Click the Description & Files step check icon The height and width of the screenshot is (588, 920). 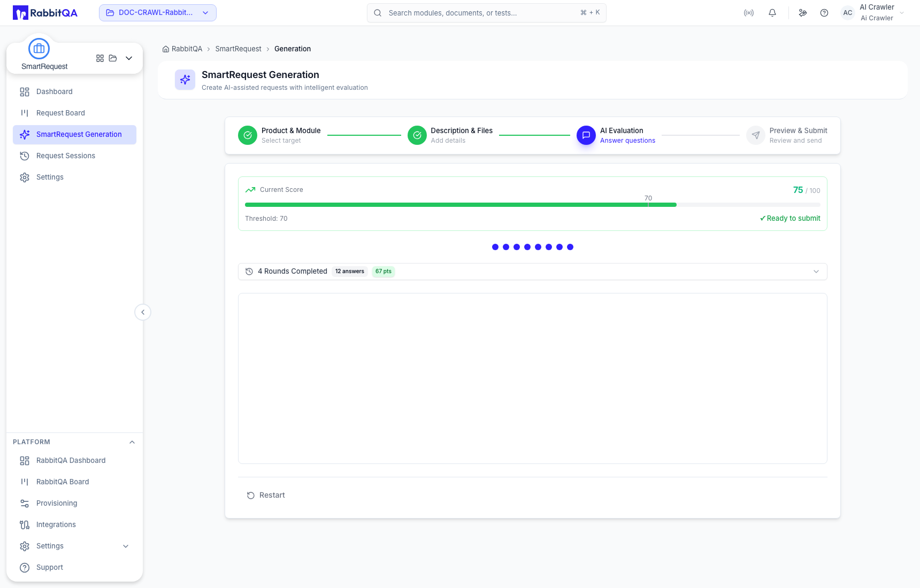(x=417, y=135)
